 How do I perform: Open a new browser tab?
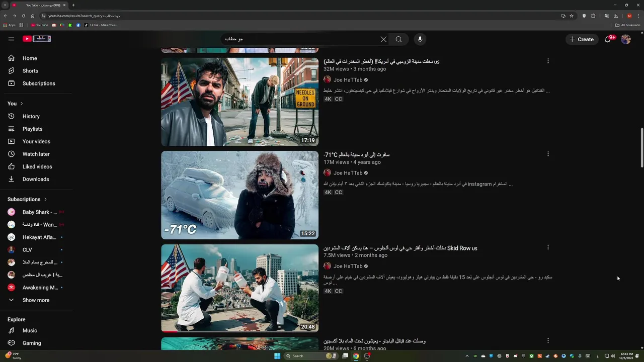73,5
